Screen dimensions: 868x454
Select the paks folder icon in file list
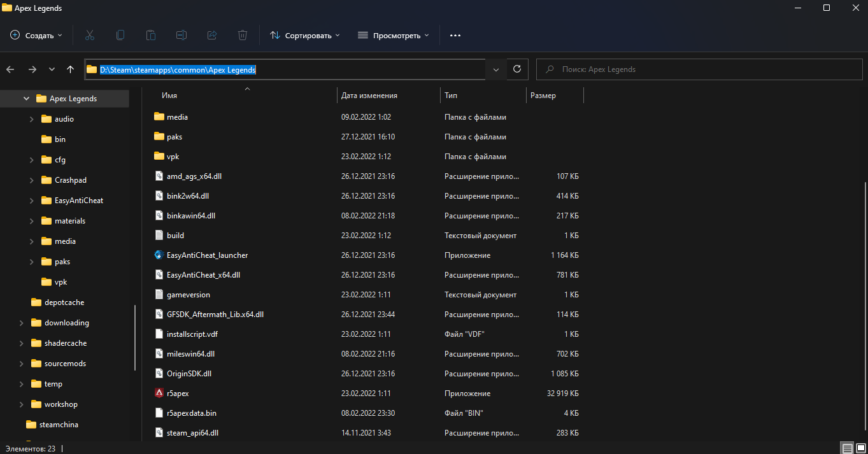coord(159,137)
